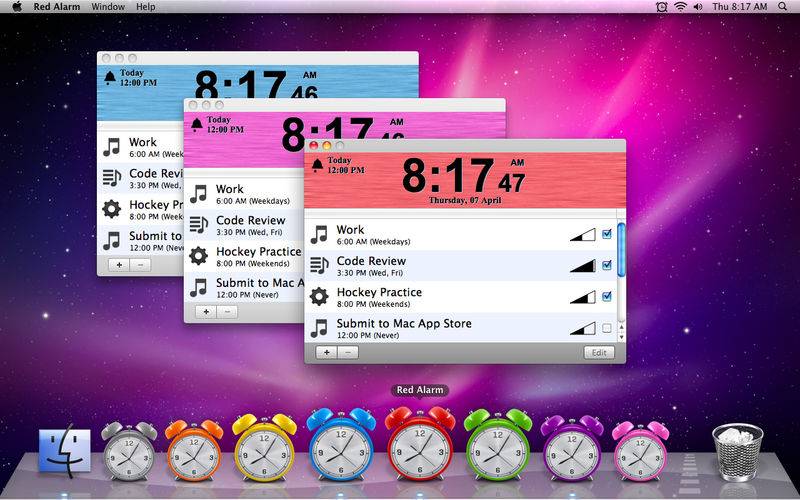Click the music note icon for Work in red window
800x500 pixels.
[x=319, y=235]
